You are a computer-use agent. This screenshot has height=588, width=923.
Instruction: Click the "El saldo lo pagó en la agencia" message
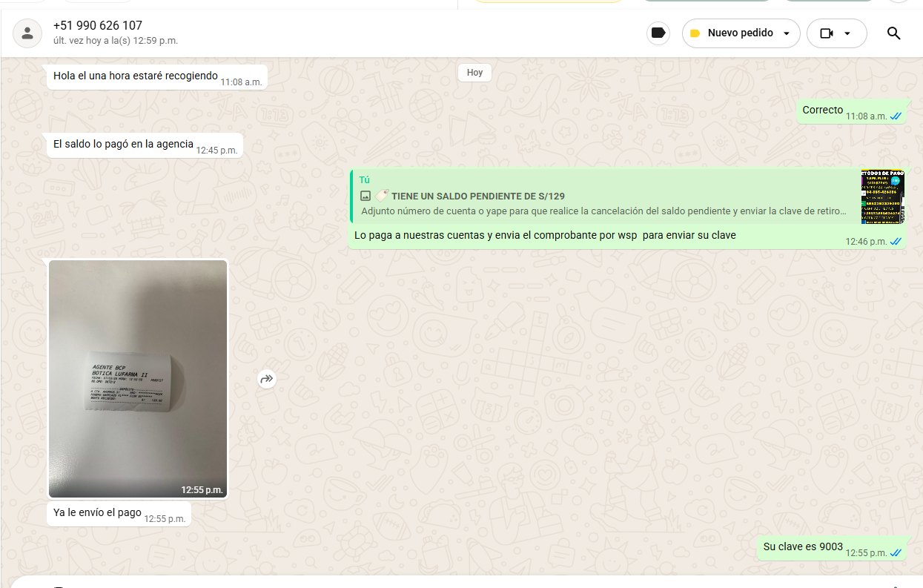point(123,144)
